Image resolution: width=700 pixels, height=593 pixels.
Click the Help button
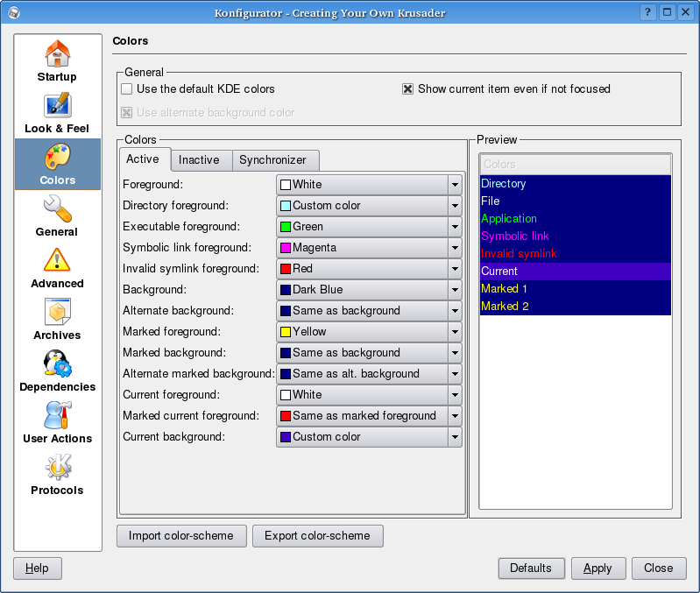click(x=38, y=568)
